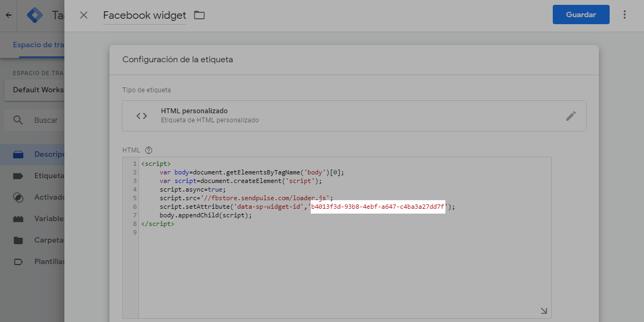Click the closing </script> line in editor

pyautogui.click(x=158, y=224)
